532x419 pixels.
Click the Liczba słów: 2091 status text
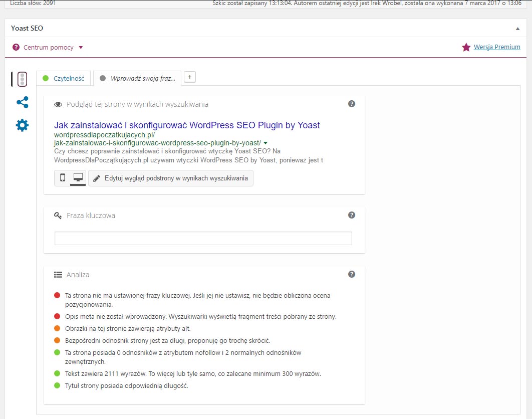click(33, 3)
